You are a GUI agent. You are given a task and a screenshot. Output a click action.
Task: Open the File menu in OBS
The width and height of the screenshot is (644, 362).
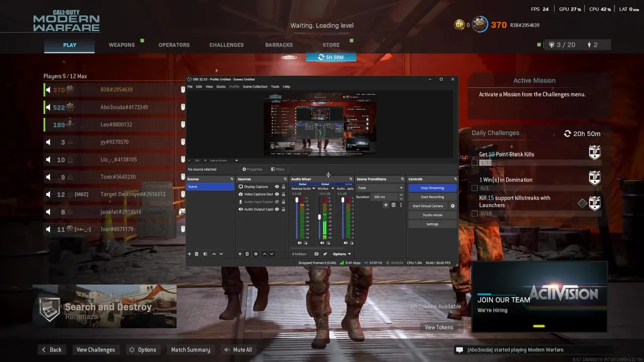click(190, 86)
